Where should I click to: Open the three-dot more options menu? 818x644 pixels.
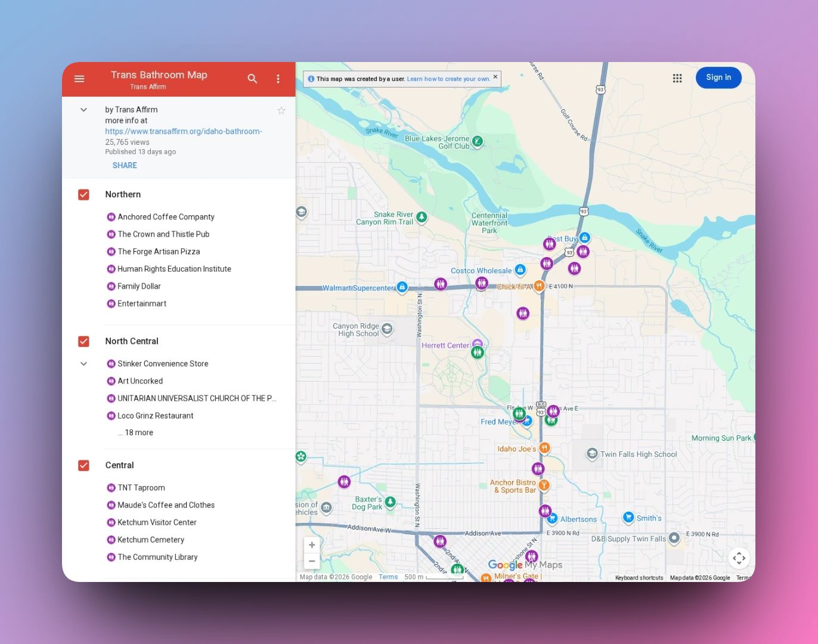click(x=278, y=79)
